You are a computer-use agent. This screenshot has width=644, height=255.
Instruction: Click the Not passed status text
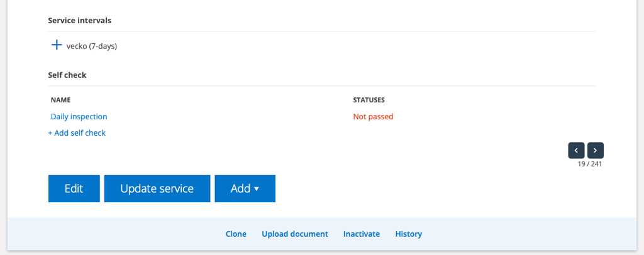[373, 116]
